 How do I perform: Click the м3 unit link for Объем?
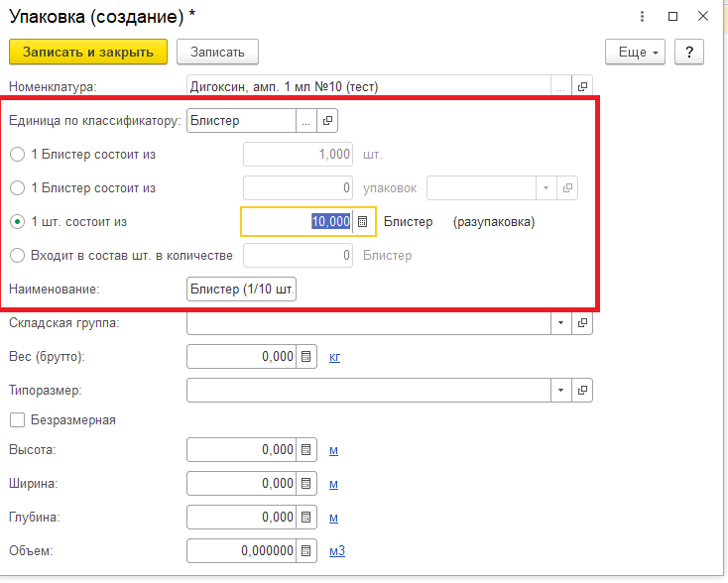coord(337,551)
